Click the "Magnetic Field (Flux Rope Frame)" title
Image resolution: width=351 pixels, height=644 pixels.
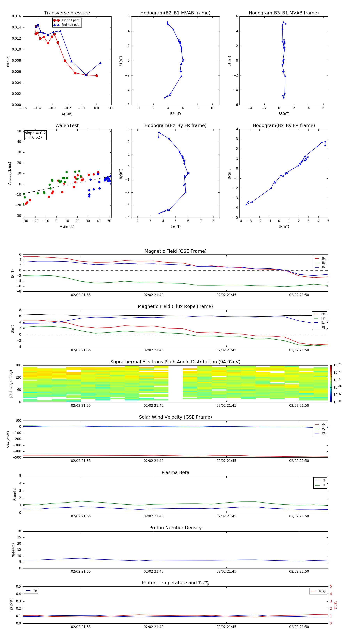(x=175, y=307)
